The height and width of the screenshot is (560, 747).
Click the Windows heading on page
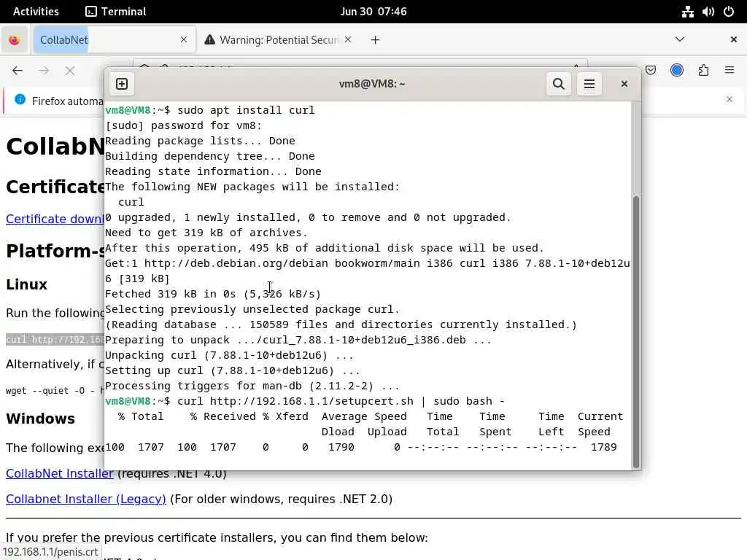tap(41, 419)
